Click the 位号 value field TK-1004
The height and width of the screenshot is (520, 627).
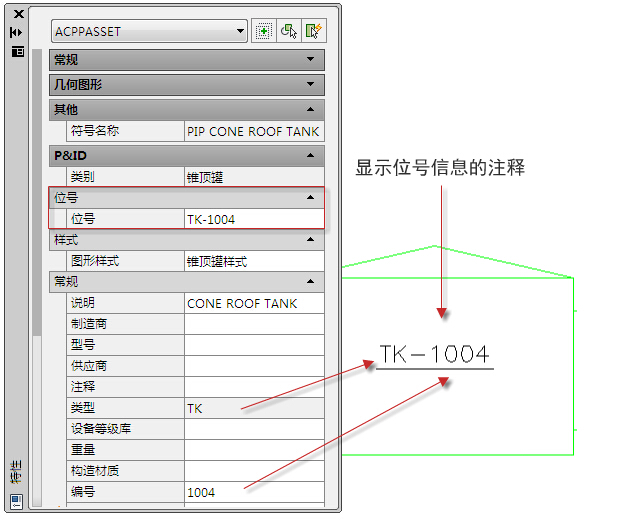click(254, 219)
